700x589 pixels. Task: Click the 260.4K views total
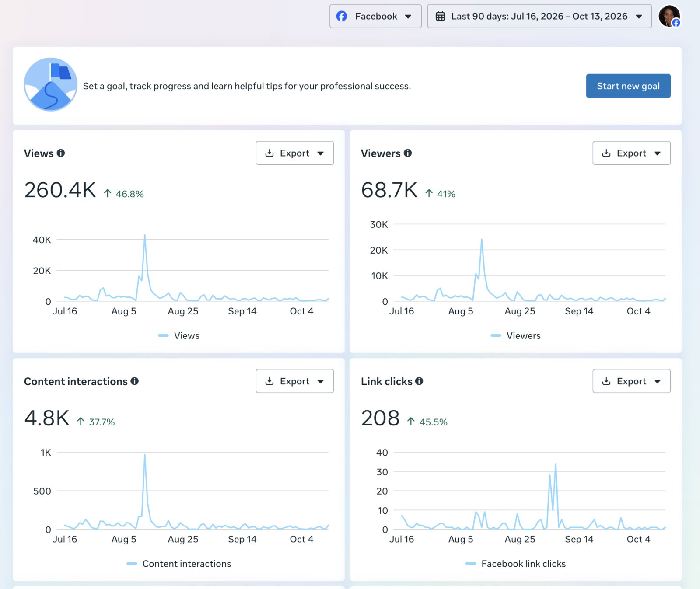[x=60, y=190]
